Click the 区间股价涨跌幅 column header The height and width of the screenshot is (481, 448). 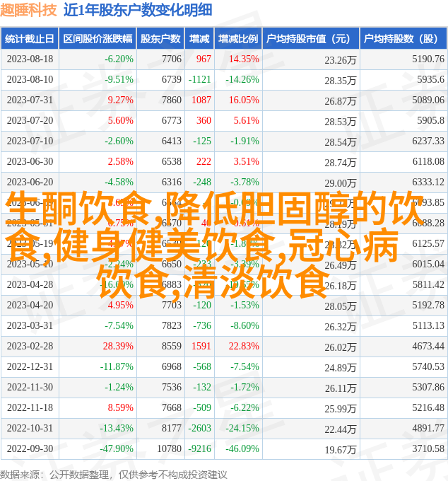(x=98, y=39)
